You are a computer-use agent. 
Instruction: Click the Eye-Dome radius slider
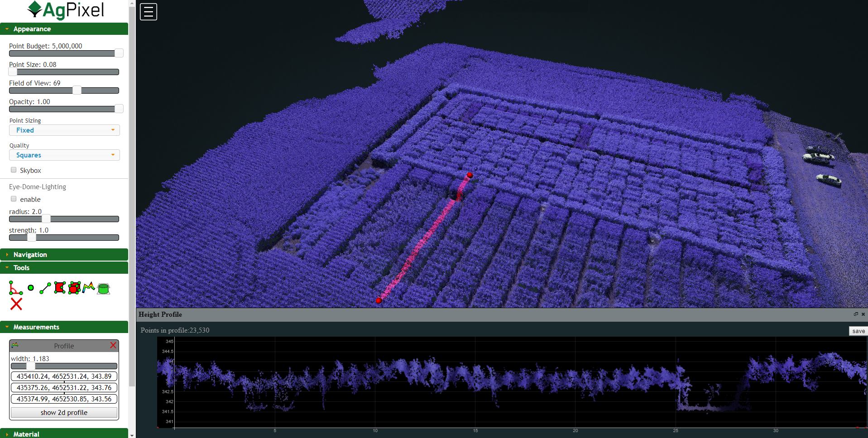click(x=64, y=219)
